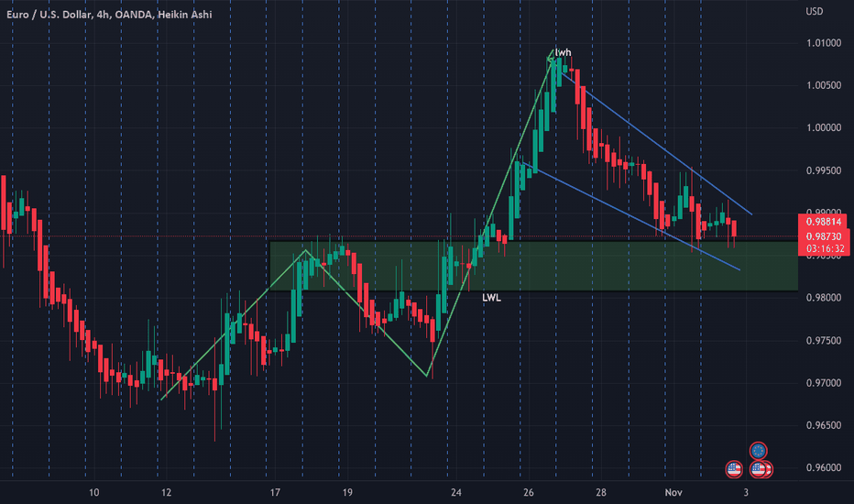
Task: Select the Euro / U.S. Dollar symbol title
Action: point(49,15)
